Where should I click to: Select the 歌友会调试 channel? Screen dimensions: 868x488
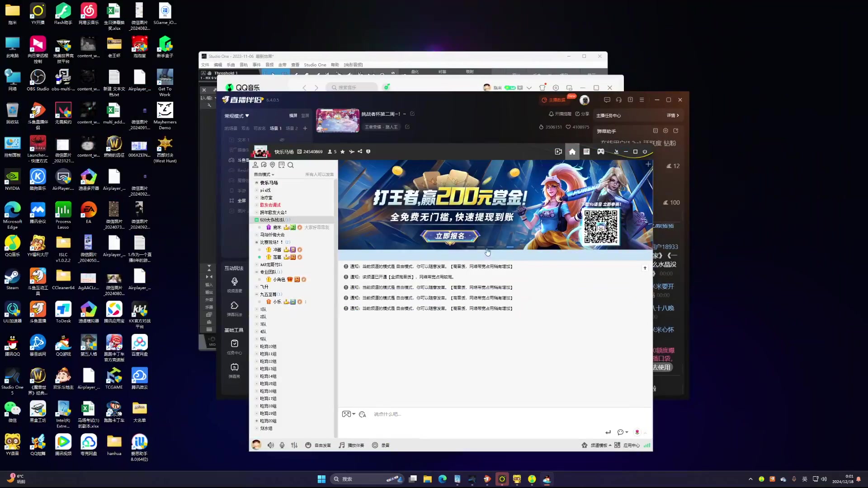270,205
